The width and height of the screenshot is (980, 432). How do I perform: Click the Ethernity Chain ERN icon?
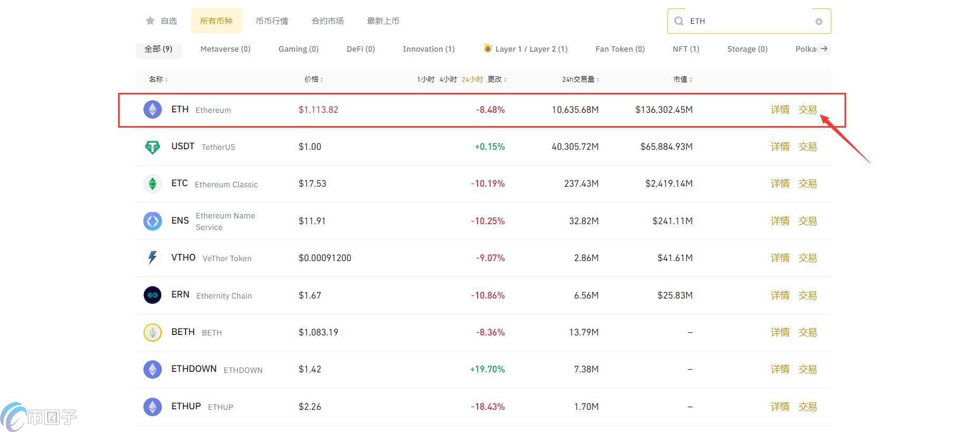[x=152, y=295]
